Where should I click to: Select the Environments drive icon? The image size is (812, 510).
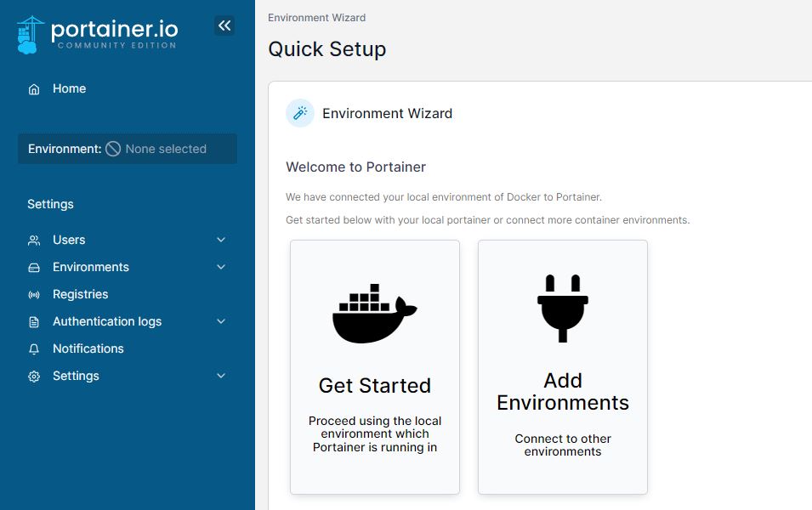pos(34,268)
